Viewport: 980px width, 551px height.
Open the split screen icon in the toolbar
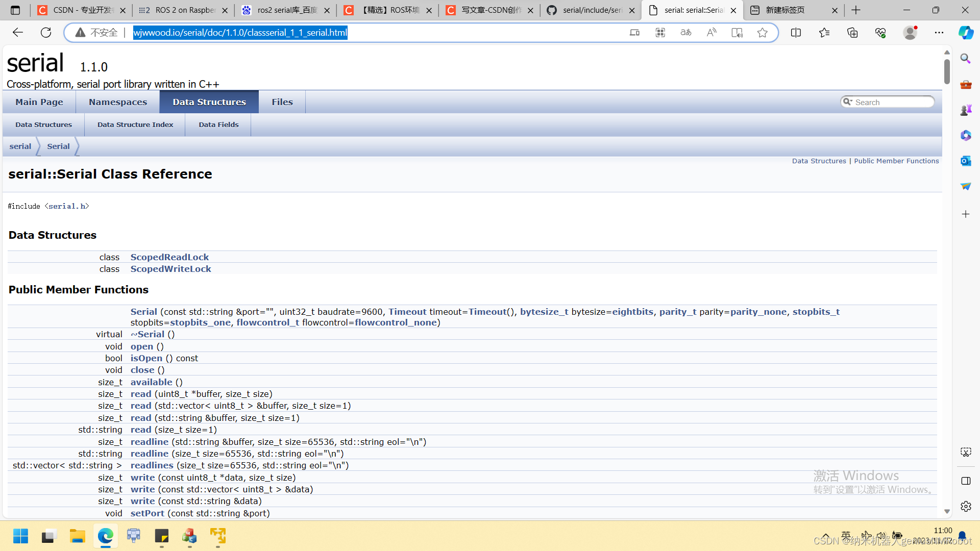[796, 33]
